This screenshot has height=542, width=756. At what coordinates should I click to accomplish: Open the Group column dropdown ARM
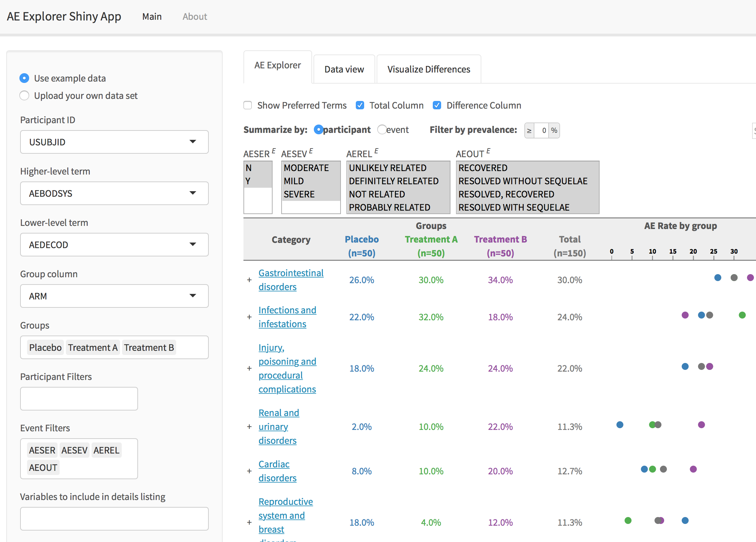(112, 296)
